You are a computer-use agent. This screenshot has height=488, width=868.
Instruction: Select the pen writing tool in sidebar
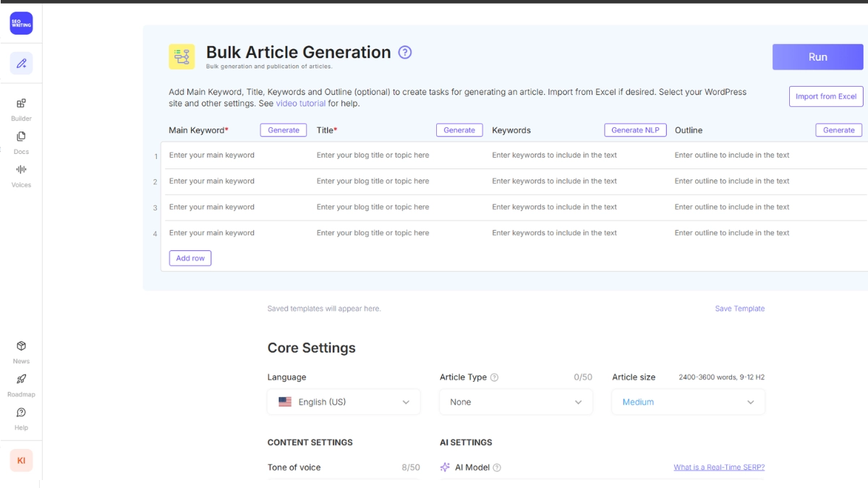tap(21, 64)
